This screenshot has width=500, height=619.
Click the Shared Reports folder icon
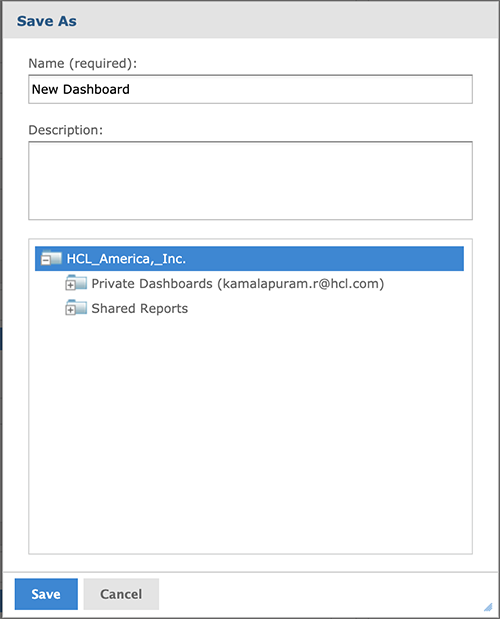(x=77, y=307)
